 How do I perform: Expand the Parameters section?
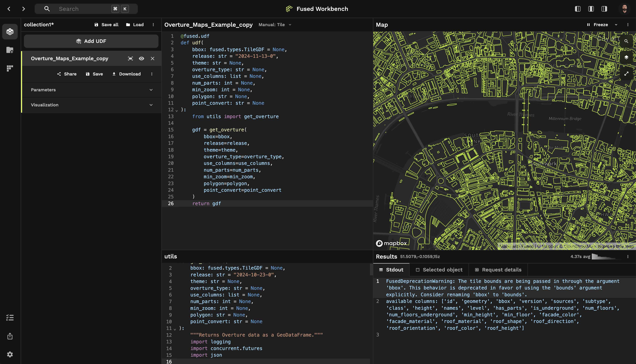[92, 90]
